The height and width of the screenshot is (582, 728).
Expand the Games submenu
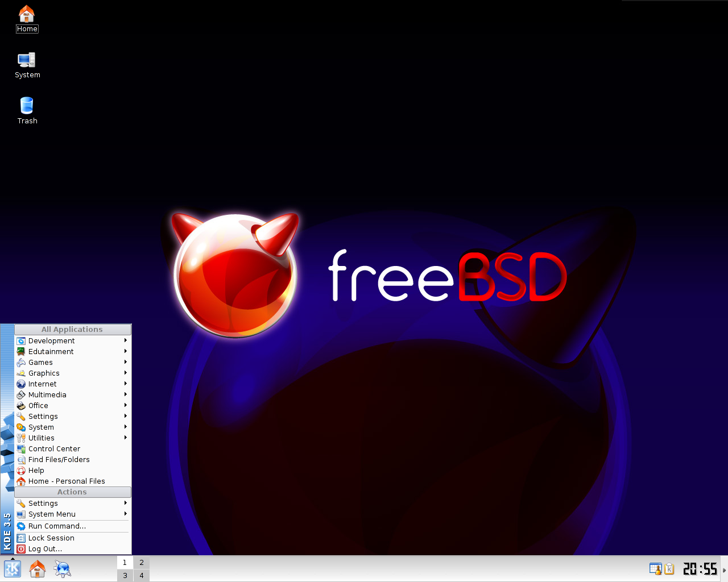tap(73, 363)
